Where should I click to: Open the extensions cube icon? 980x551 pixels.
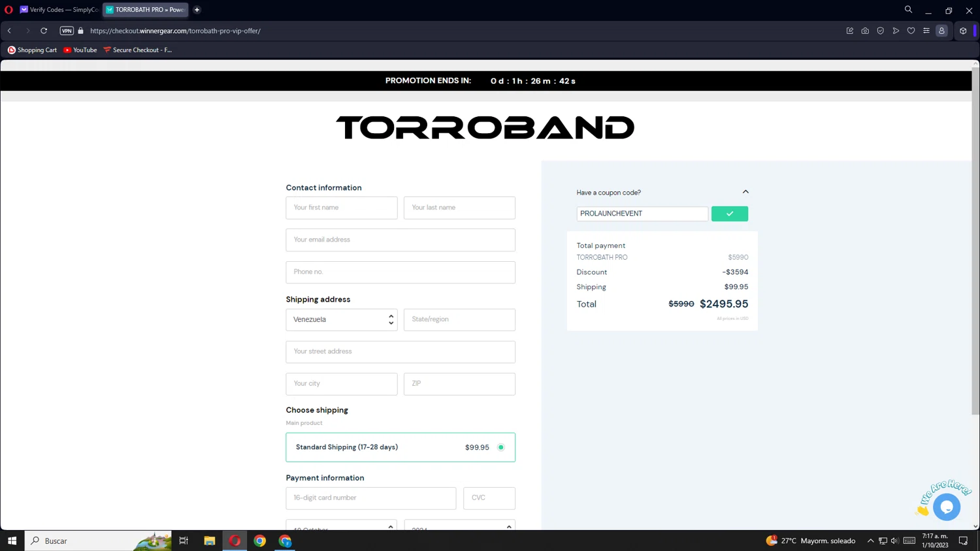(x=963, y=31)
